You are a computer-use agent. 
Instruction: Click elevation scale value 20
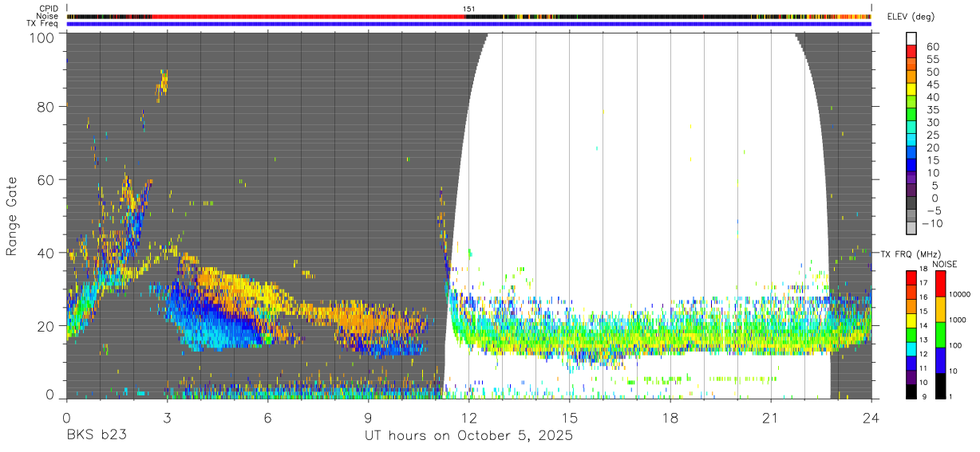(x=931, y=147)
